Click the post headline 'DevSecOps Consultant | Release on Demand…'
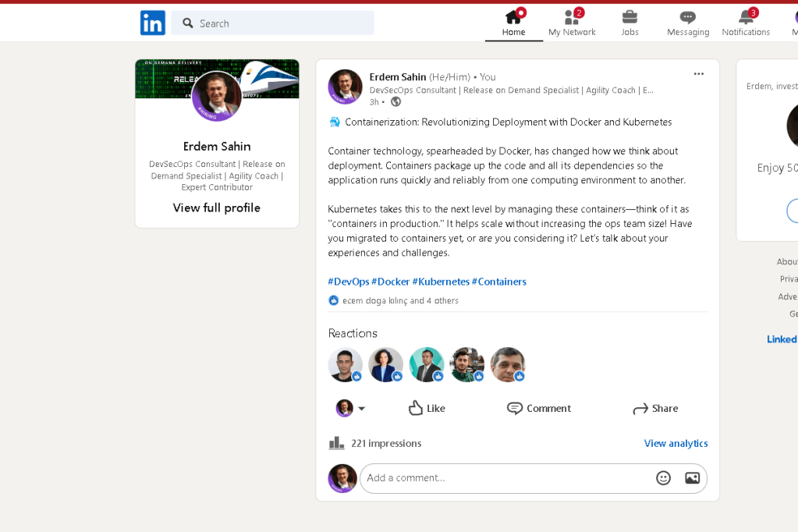 pyautogui.click(x=512, y=90)
